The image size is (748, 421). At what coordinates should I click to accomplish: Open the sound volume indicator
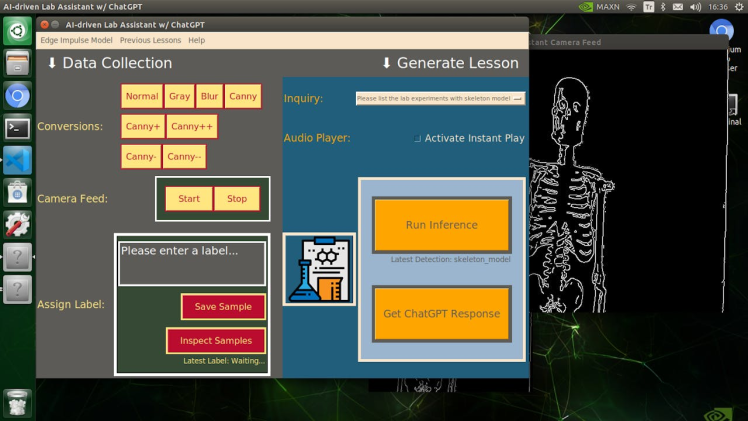click(x=696, y=7)
